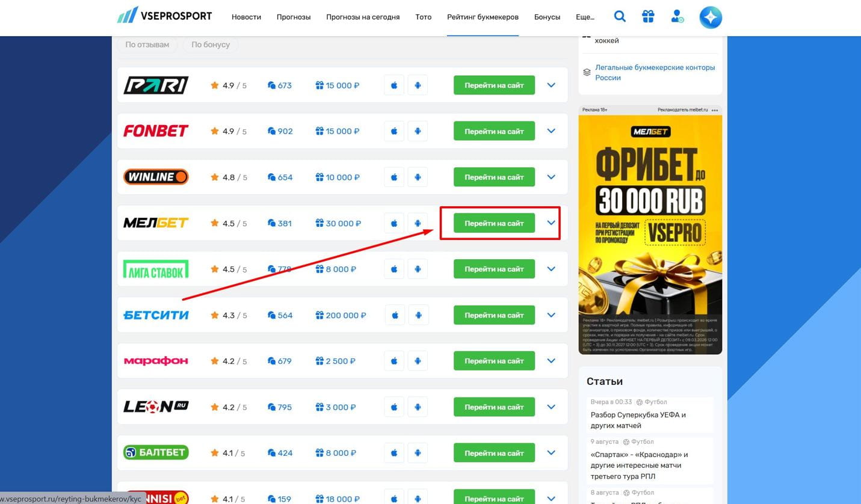Open Apple app icon for Марафон

tap(394, 361)
